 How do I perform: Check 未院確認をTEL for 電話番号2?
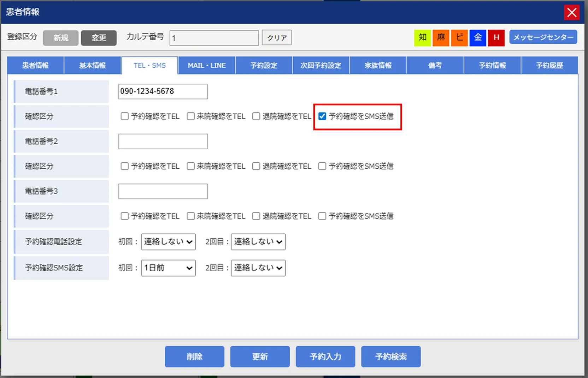[191, 166]
